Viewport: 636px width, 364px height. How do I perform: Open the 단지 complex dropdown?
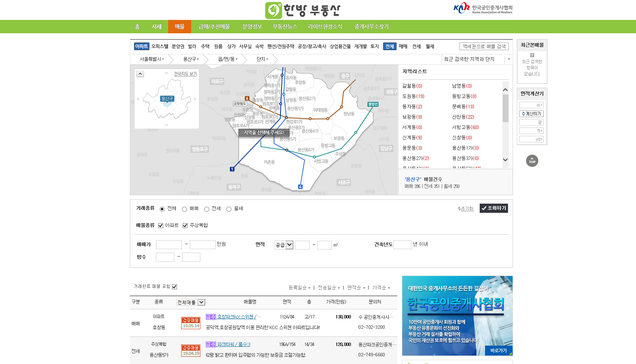[262, 59]
